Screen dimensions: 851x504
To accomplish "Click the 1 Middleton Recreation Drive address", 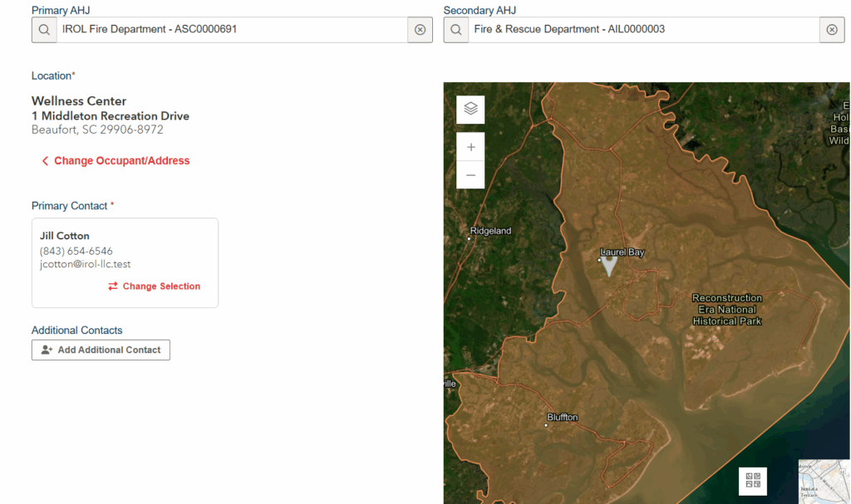I will point(111,116).
